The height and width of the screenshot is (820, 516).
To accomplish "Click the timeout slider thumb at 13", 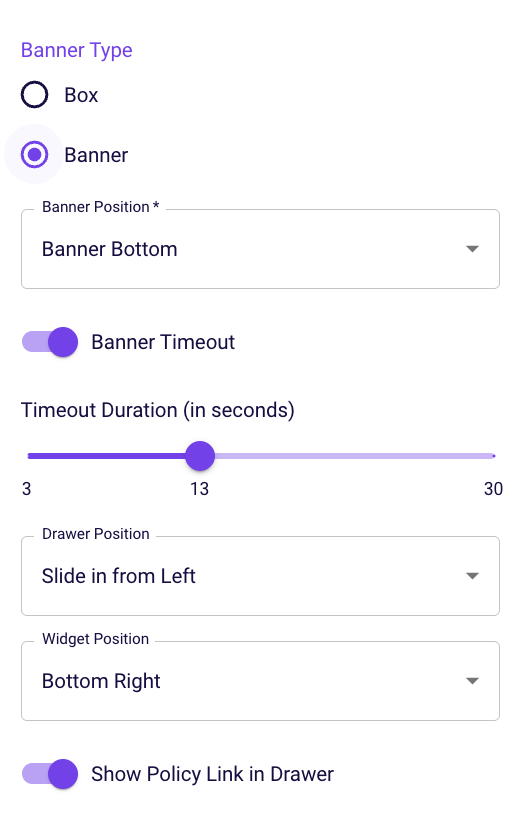I will (x=200, y=455).
